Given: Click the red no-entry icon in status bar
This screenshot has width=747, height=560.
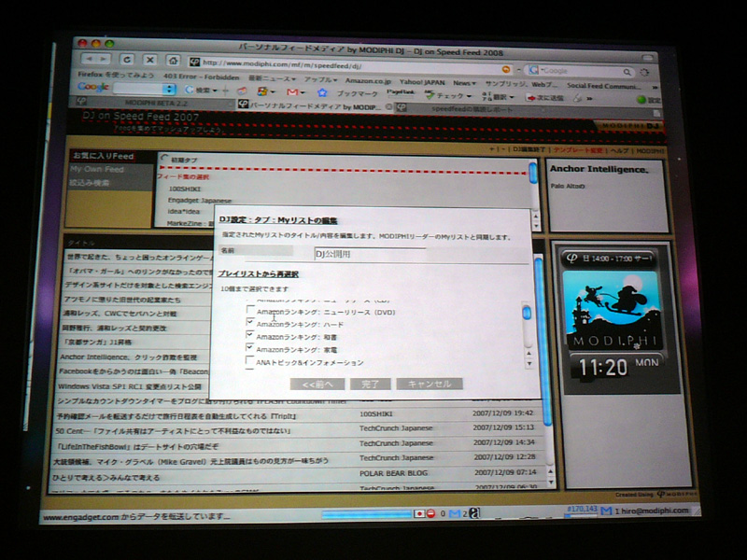Looking at the screenshot, I should pyautogui.click(x=430, y=513).
